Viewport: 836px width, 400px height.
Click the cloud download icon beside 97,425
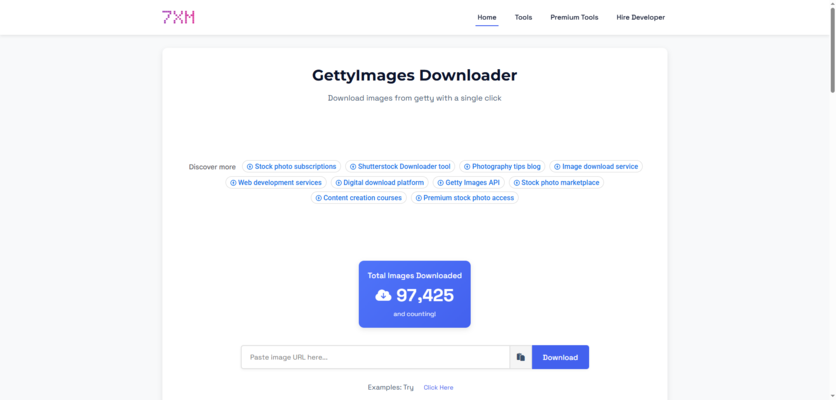[x=383, y=295]
